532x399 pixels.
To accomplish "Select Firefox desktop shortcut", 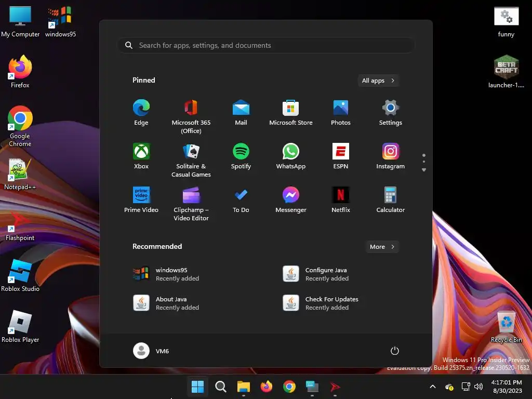I will [20, 72].
